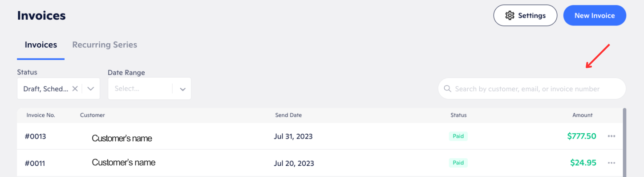This screenshot has width=644, height=177.
Task: Click the search magnifier icon
Action: (x=447, y=89)
